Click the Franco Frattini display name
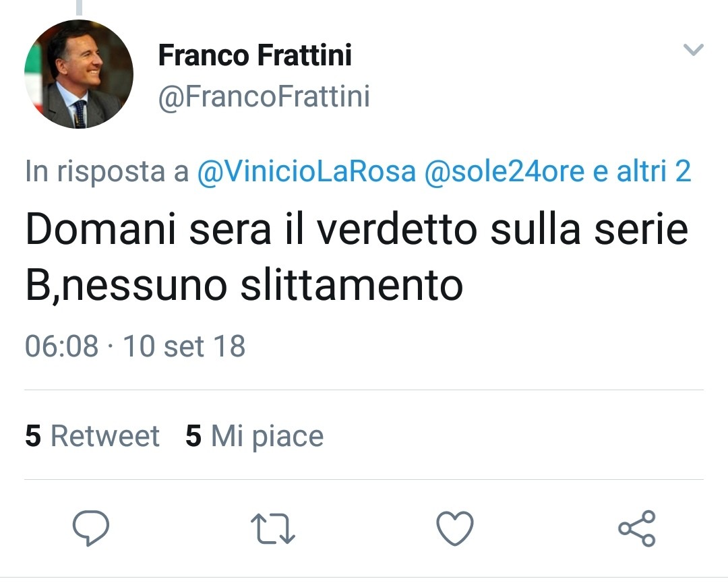 tap(255, 55)
